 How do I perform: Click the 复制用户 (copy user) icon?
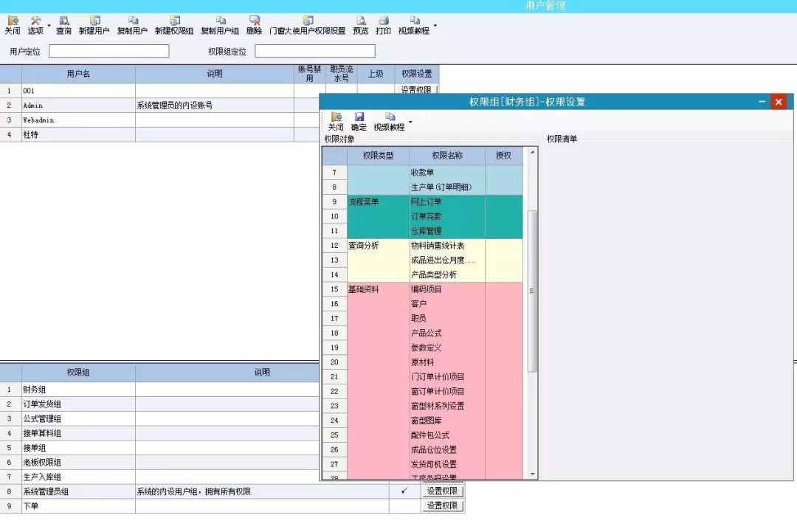(x=134, y=26)
